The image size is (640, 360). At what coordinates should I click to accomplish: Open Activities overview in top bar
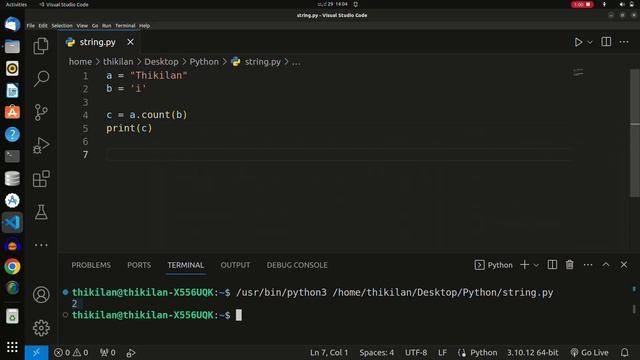16,4
